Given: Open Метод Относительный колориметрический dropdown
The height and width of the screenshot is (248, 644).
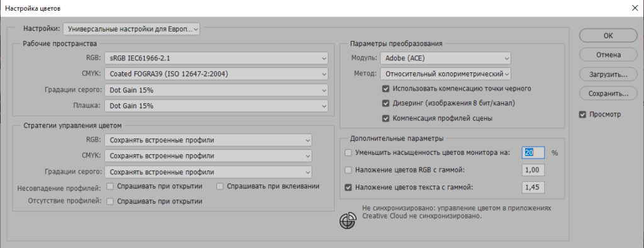Looking at the screenshot, I should coord(445,74).
